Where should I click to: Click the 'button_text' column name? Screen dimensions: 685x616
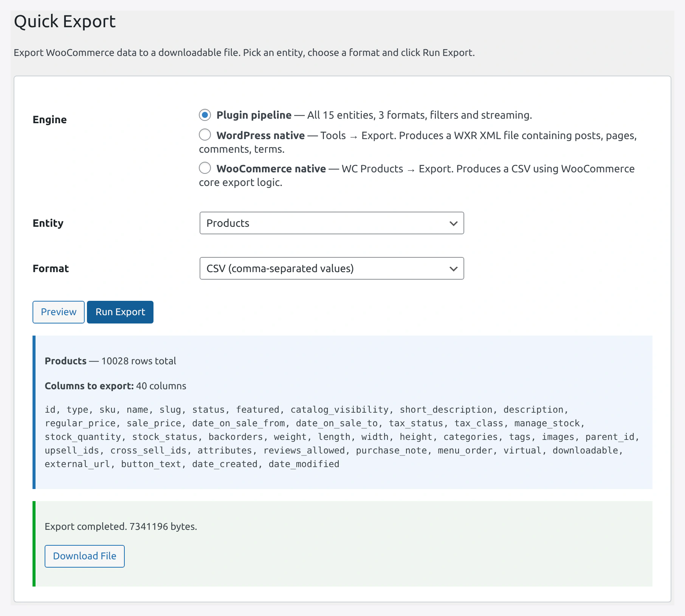[x=151, y=464]
